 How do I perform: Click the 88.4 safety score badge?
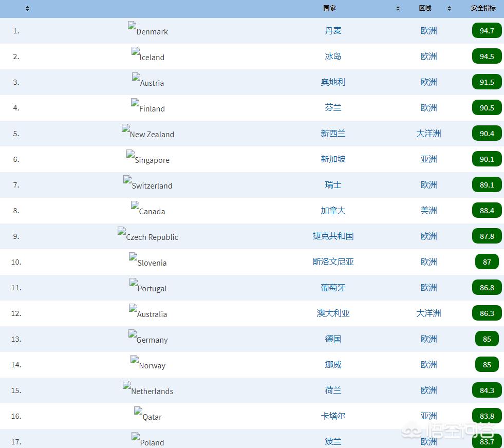point(487,211)
